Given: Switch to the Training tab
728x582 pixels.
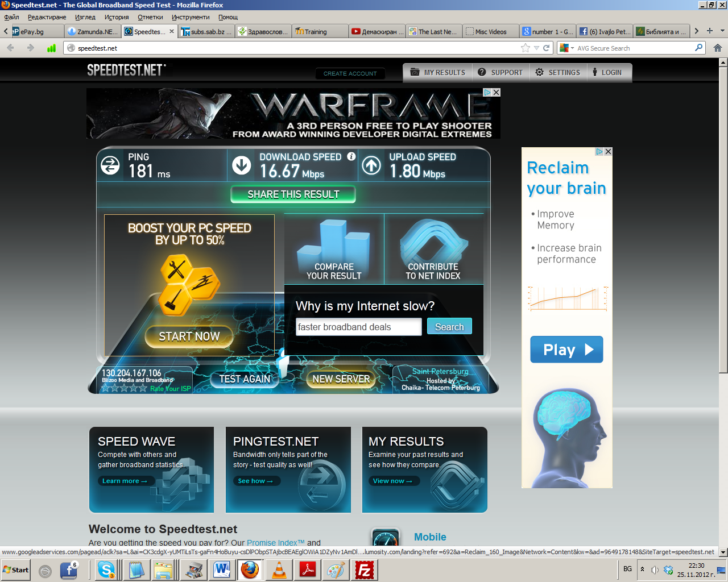Looking at the screenshot, I should pos(320,31).
